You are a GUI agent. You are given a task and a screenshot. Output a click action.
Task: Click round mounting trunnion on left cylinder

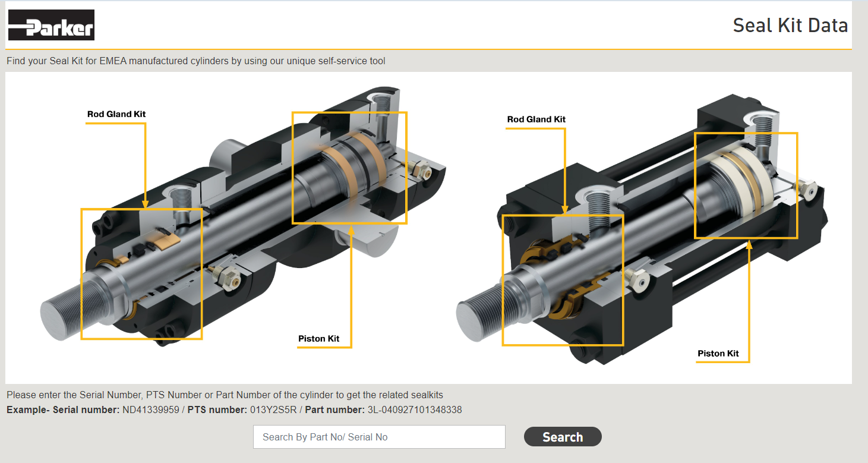(x=229, y=156)
